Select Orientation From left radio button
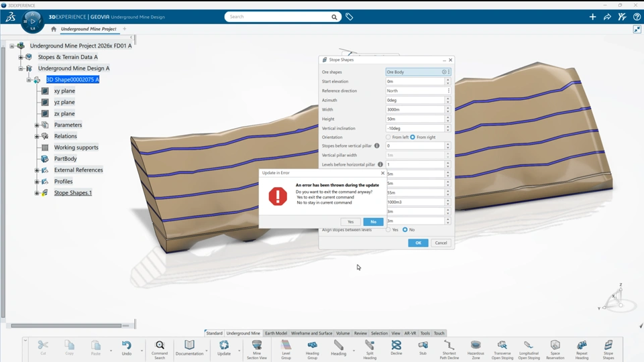Viewport: 644px width, 362px height. coord(388,137)
